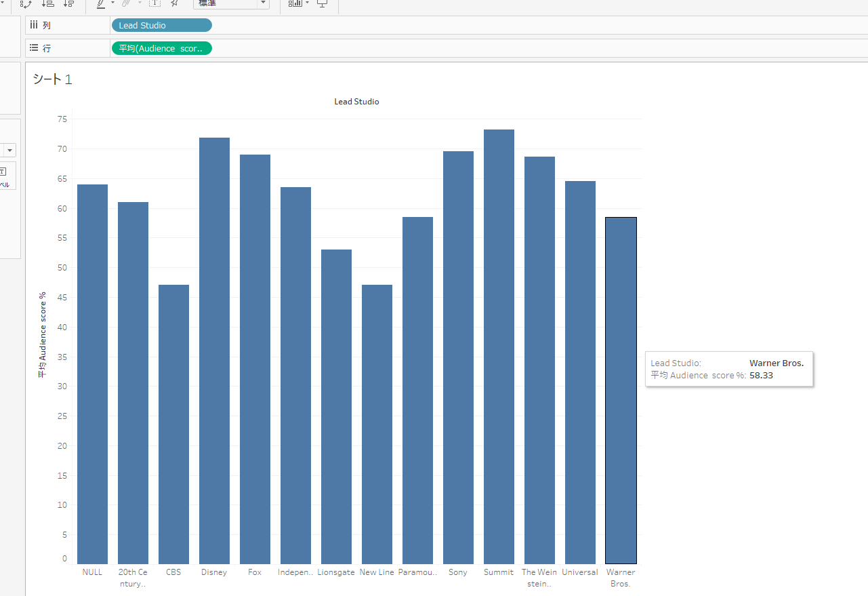Select the 20th Century bar

133,383
